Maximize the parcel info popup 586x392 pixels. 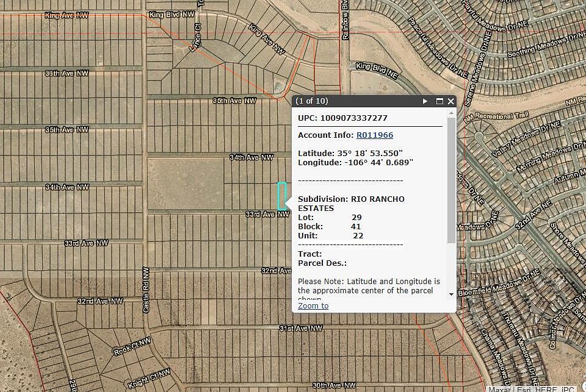[x=440, y=101]
